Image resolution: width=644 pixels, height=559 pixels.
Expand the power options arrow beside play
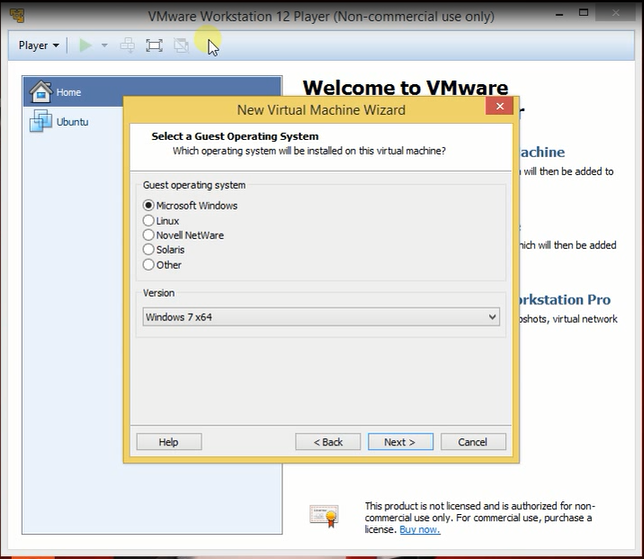104,45
